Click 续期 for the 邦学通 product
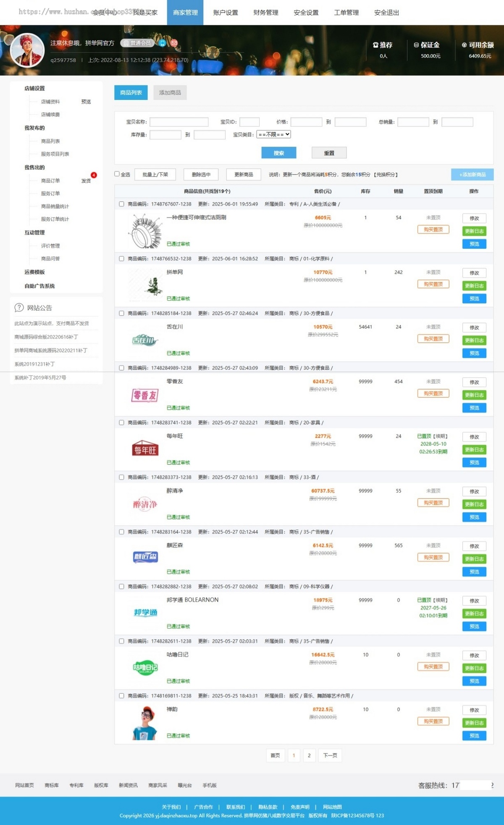 440,600
